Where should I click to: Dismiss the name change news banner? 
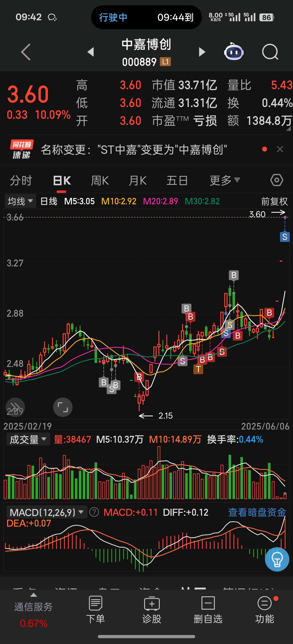[280, 149]
